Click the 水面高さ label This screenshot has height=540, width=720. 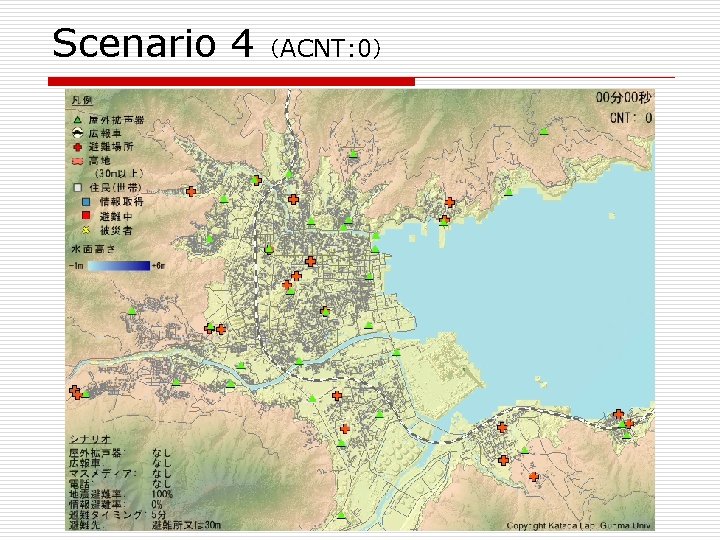pyautogui.click(x=93, y=249)
